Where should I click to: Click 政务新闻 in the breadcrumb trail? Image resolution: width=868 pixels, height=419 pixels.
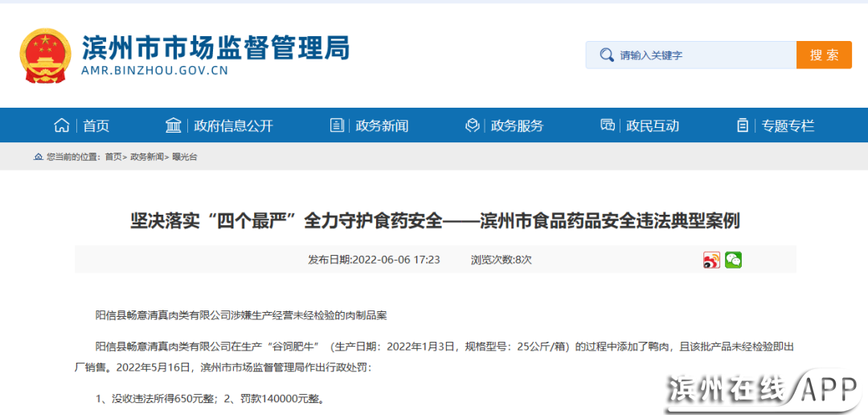(x=146, y=157)
